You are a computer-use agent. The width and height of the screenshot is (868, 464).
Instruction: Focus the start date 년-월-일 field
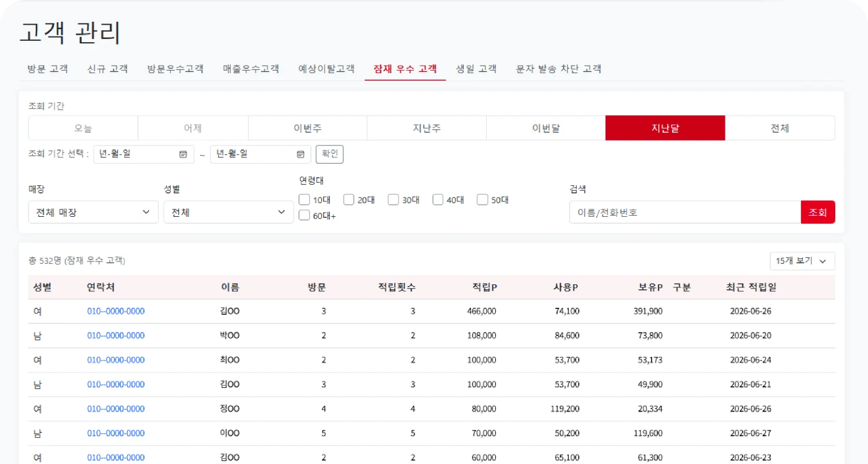(x=144, y=154)
